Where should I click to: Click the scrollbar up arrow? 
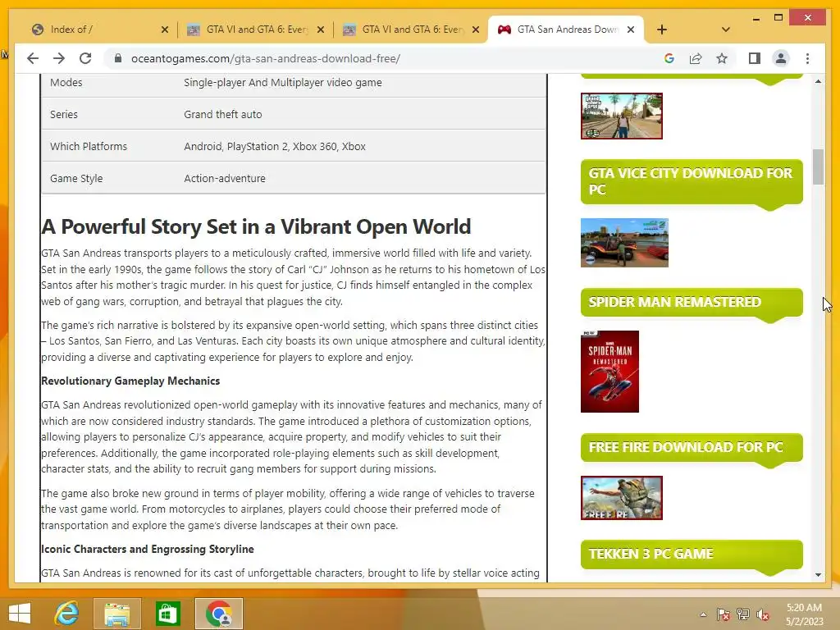point(818,81)
